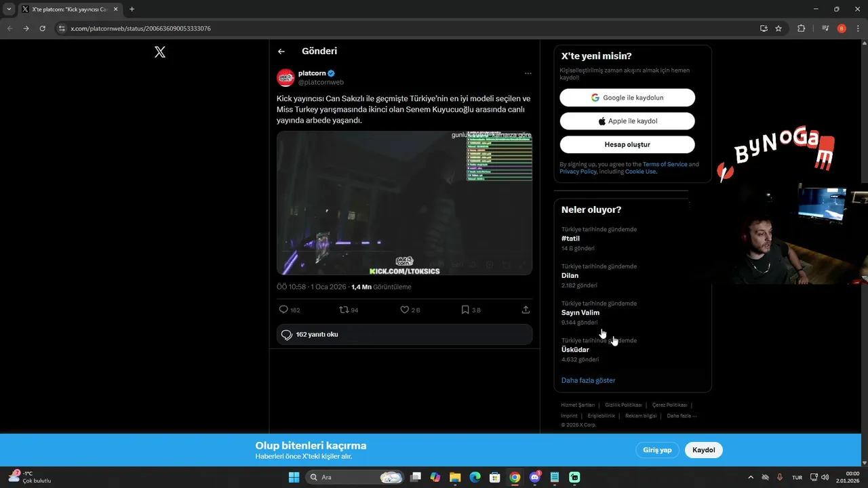The image size is (868, 488).
Task: Open Chrome extensions puzzle icon
Action: pos(801,28)
